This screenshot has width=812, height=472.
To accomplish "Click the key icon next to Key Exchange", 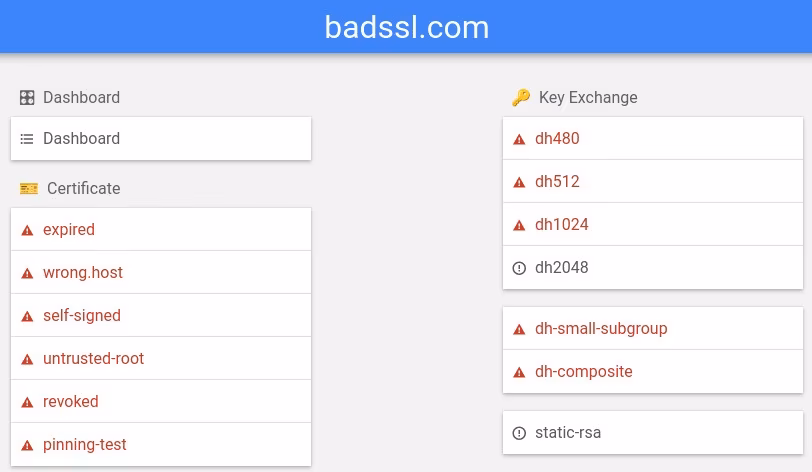I will coord(521,98).
